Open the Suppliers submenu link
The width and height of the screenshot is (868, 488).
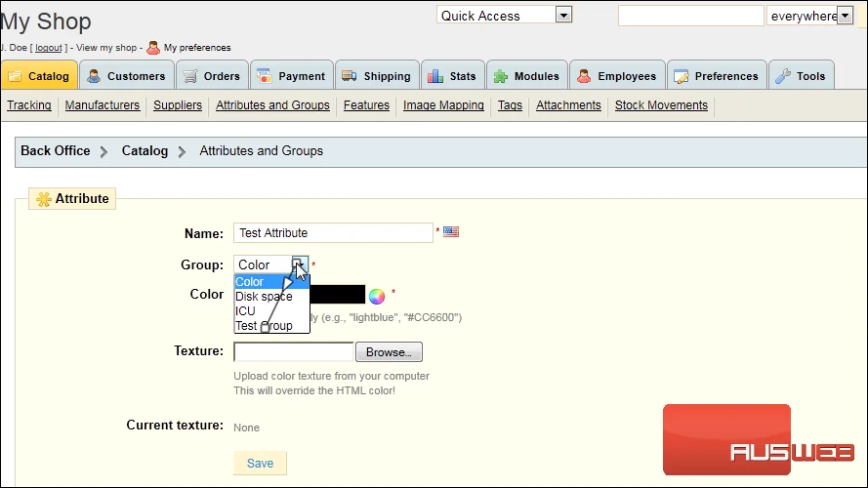coord(178,105)
